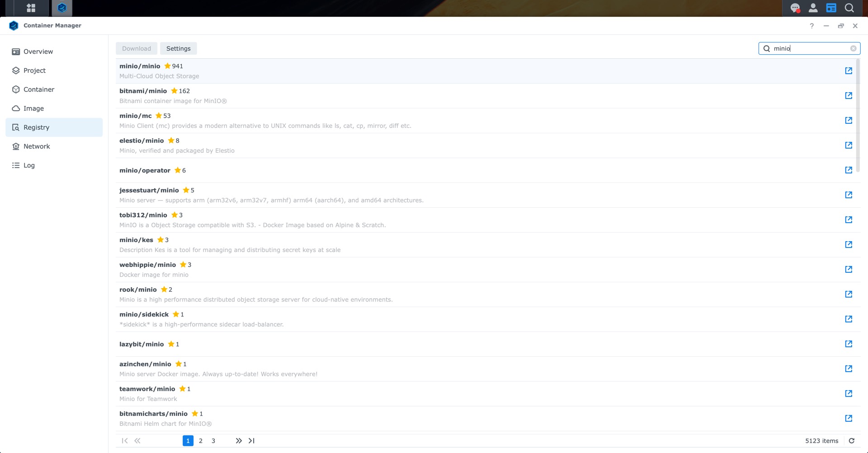
Task: Go to the Overview section
Action: click(54, 51)
